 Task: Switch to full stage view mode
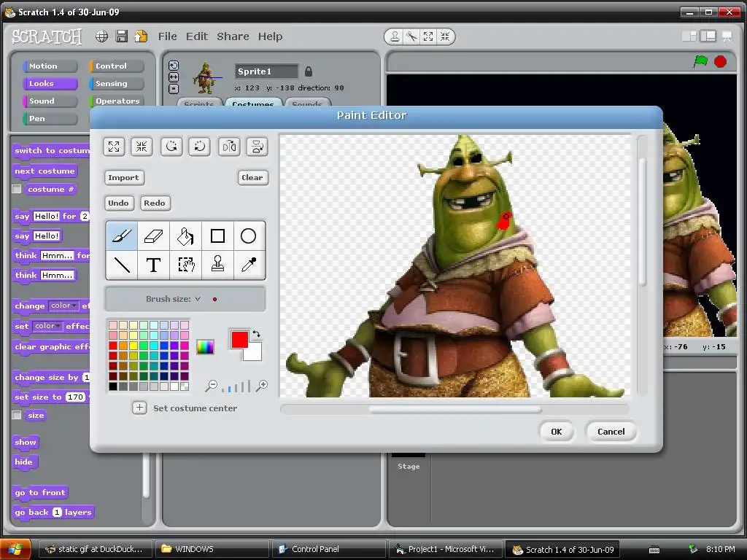click(708, 36)
